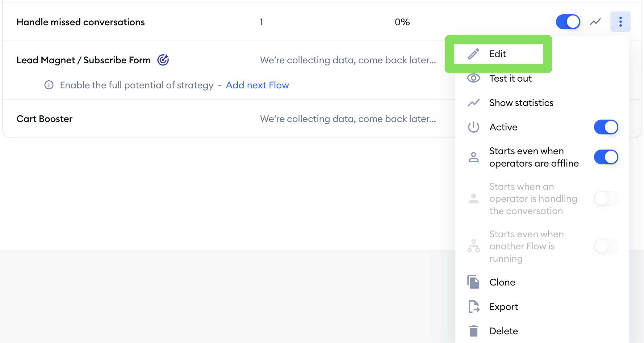Screen dimensions: 644x343
Task: Click the Add next Flow link
Action: pos(257,85)
